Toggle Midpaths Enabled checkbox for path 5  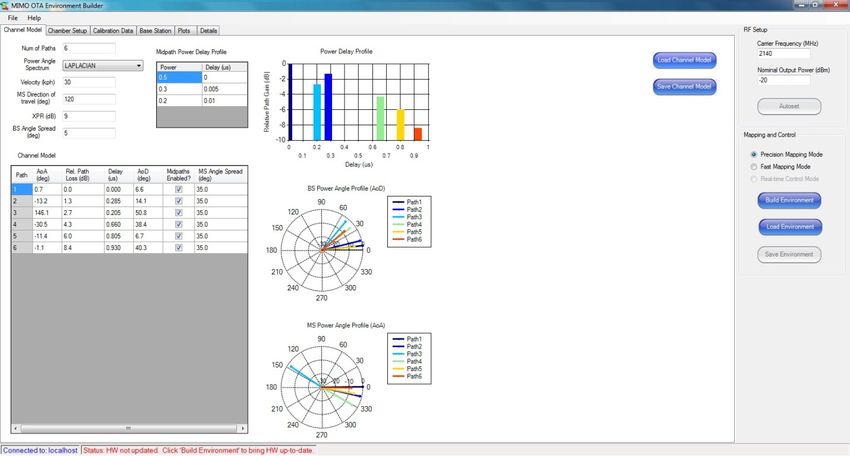(179, 236)
